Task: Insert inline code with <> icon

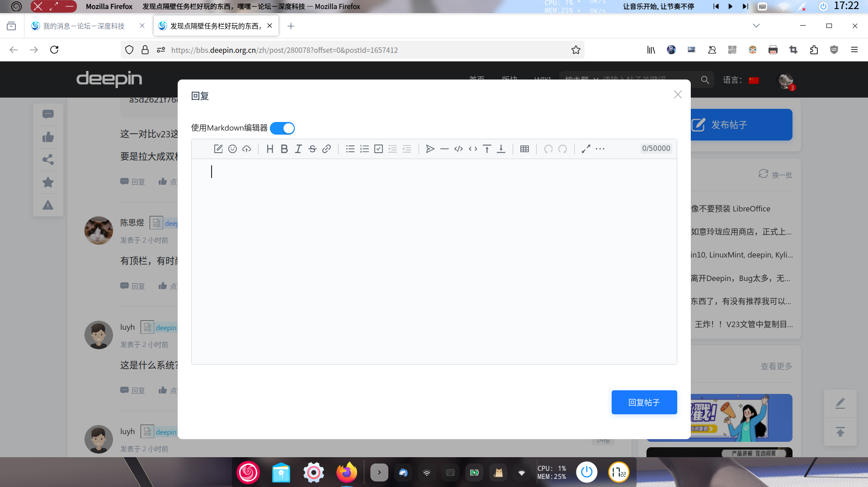Action: tap(473, 149)
